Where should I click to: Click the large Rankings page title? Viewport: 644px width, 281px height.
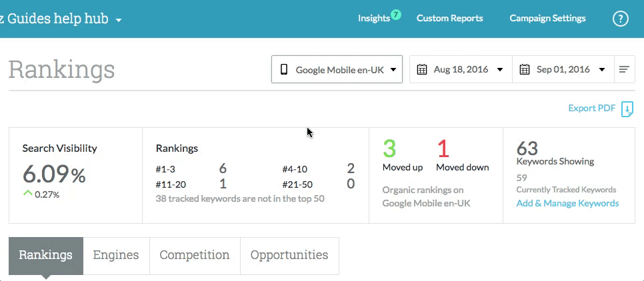pos(61,70)
